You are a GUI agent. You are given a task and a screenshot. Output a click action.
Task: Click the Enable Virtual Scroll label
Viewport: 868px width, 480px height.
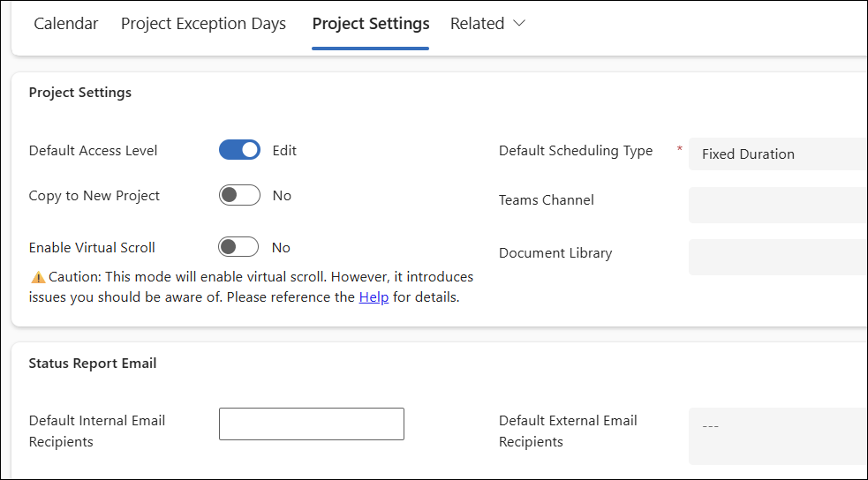point(92,248)
